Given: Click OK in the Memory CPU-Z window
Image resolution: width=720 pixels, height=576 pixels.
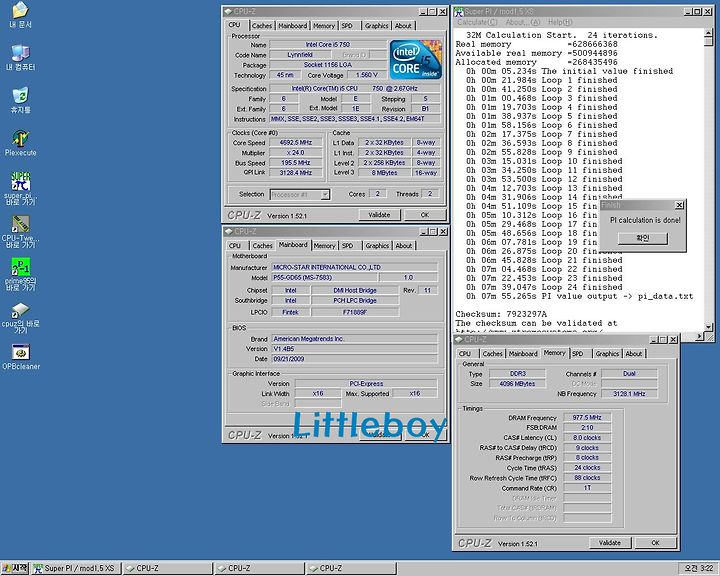Looking at the screenshot, I should [655, 543].
